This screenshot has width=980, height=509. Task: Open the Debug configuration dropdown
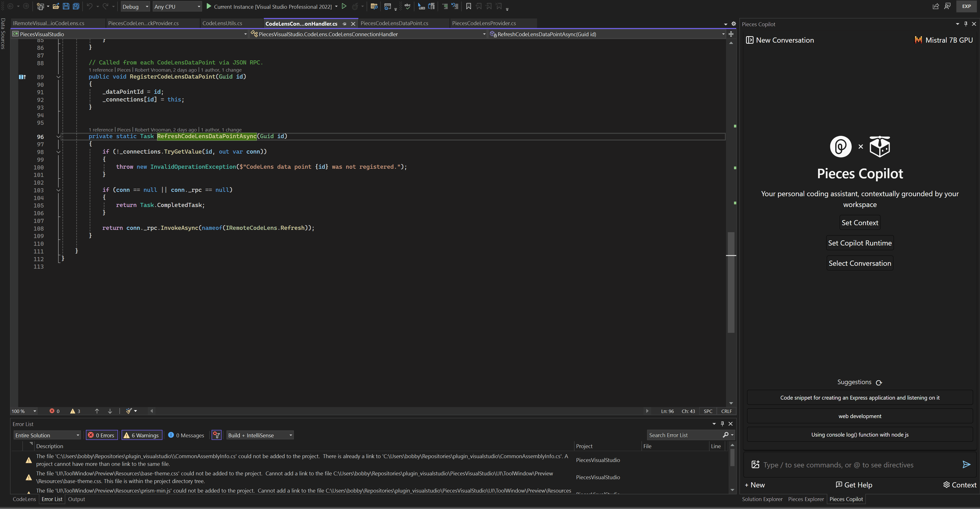tap(135, 6)
